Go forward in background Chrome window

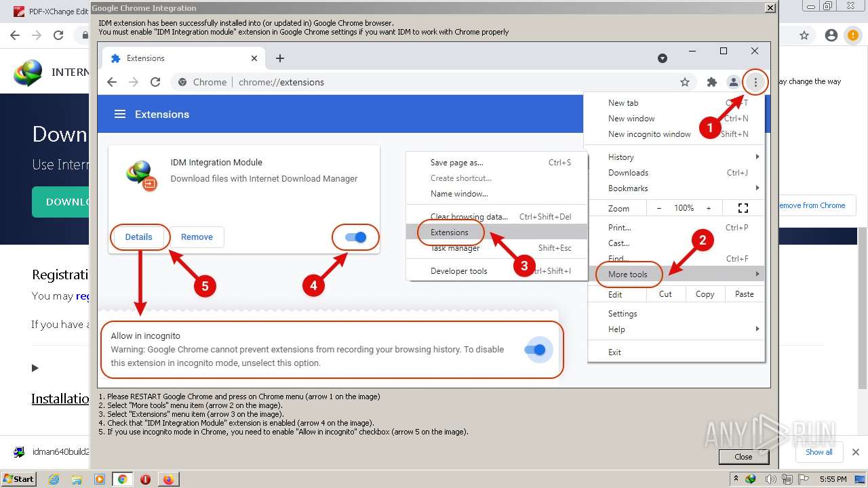pyautogui.click(x=37, y=35)
